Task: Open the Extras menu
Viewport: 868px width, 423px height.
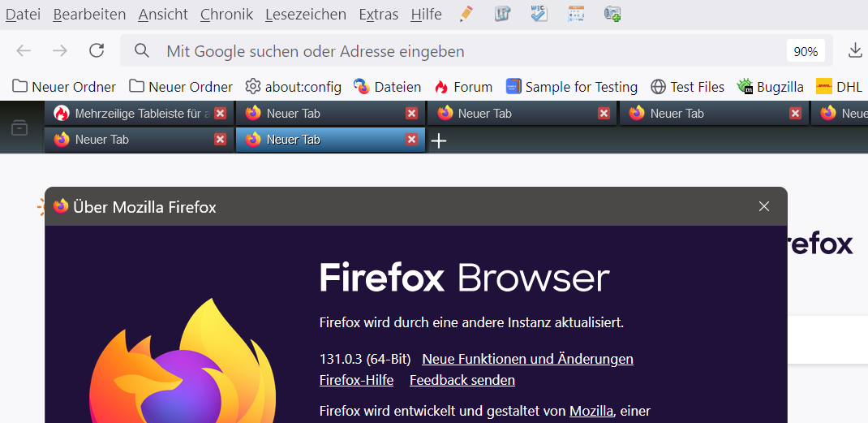Action: (379, 15)
